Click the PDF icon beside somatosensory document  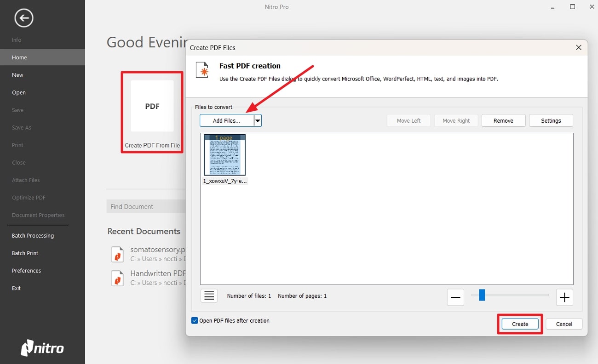point(118,254)
